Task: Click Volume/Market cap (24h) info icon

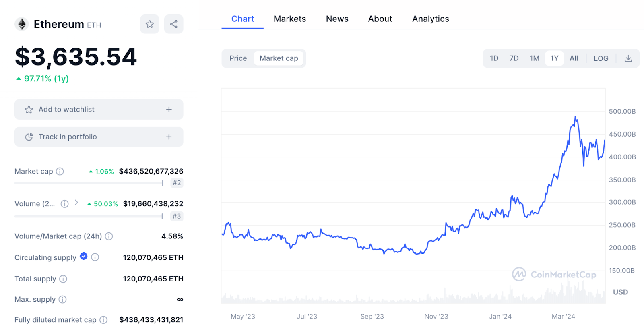Action: pyautogui.click(x=109, y=236)
